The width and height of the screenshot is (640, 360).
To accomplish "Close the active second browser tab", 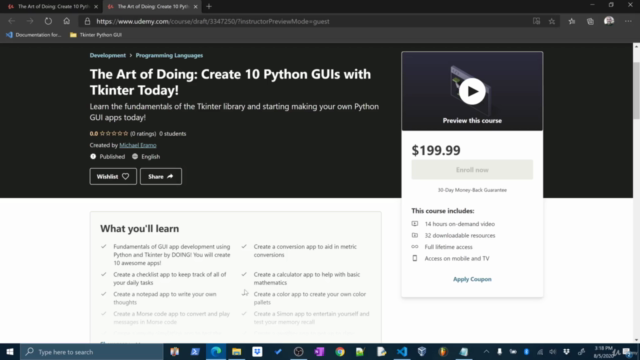I will (196, 7).
